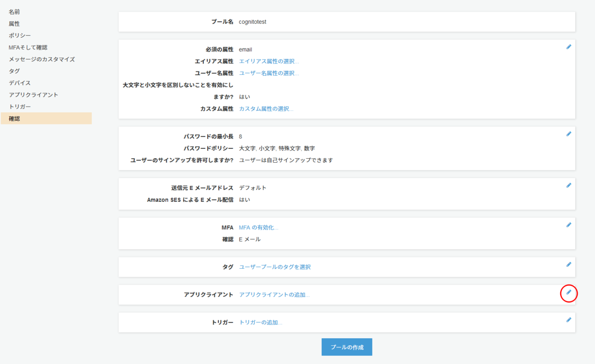Click the edit pencil on the MFA section
The width and height of the screenshot is (595, 364).
tap(568, 225)
